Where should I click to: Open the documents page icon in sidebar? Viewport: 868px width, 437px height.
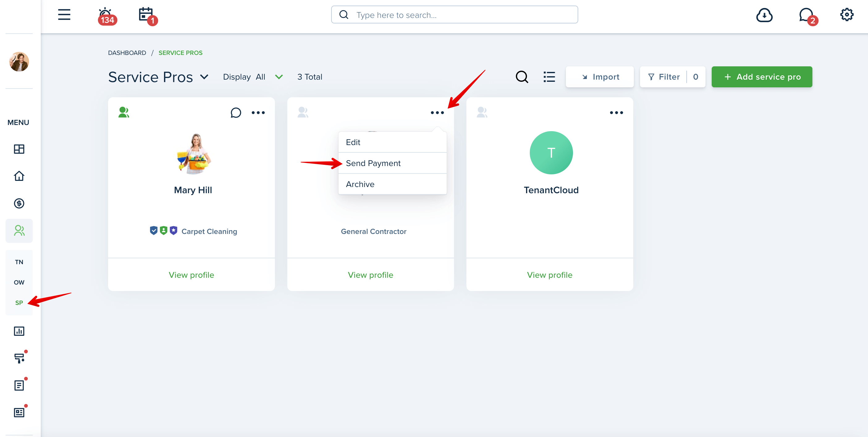coord(19,385)
